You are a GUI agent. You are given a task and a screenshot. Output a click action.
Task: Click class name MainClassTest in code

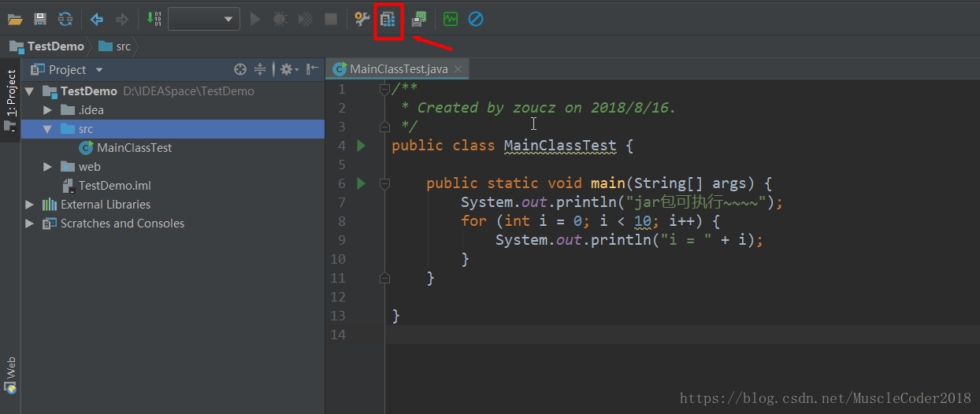coord(560,146)
